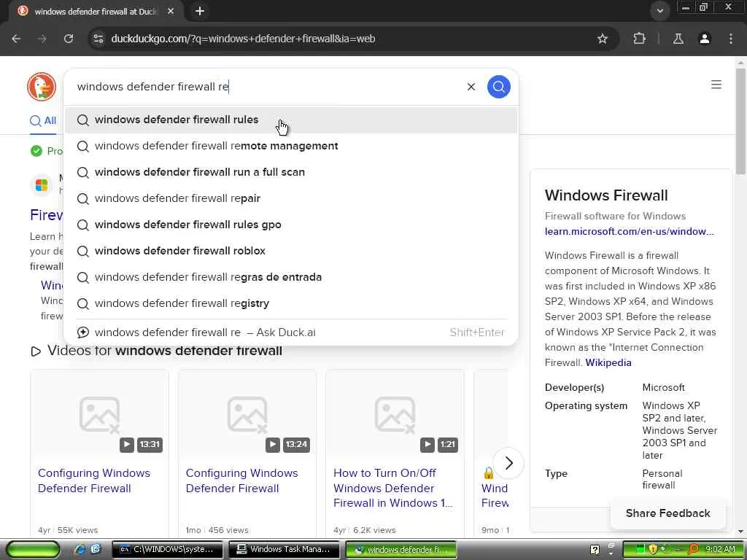Viewport: 747px width, 560px height.
Task: Click the browser forward arrow
Action: (42, 39)
